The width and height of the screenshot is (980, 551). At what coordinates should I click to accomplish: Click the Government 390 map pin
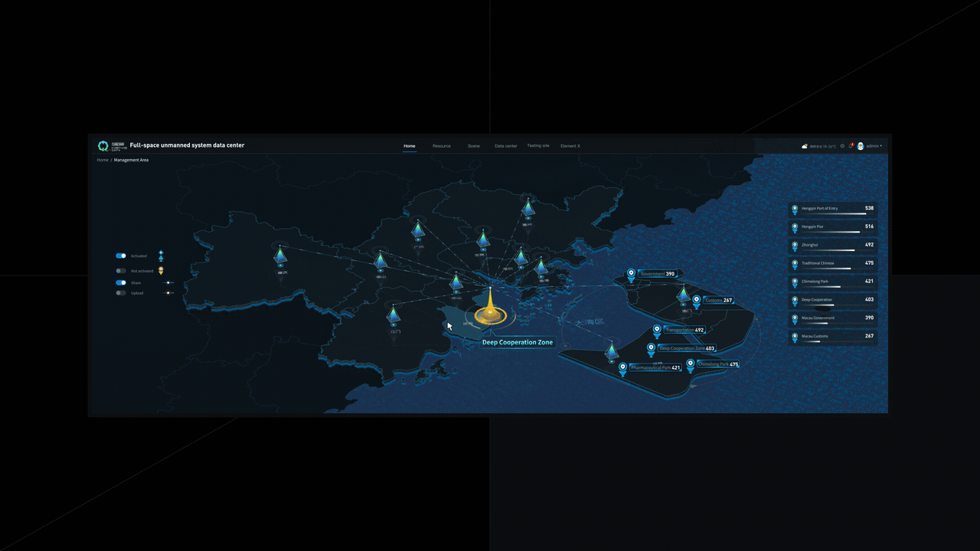(631, 275)
